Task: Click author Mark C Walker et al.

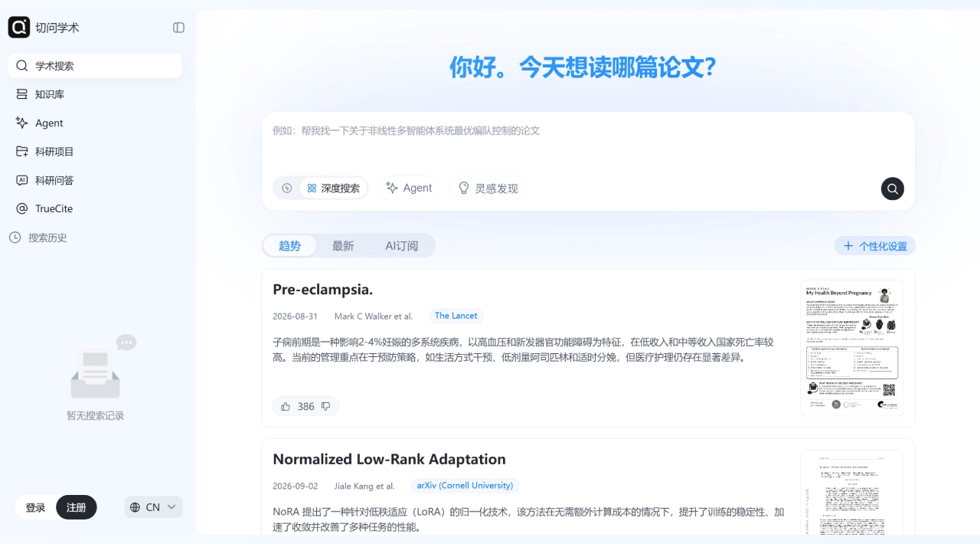Action: coord(374,316)
